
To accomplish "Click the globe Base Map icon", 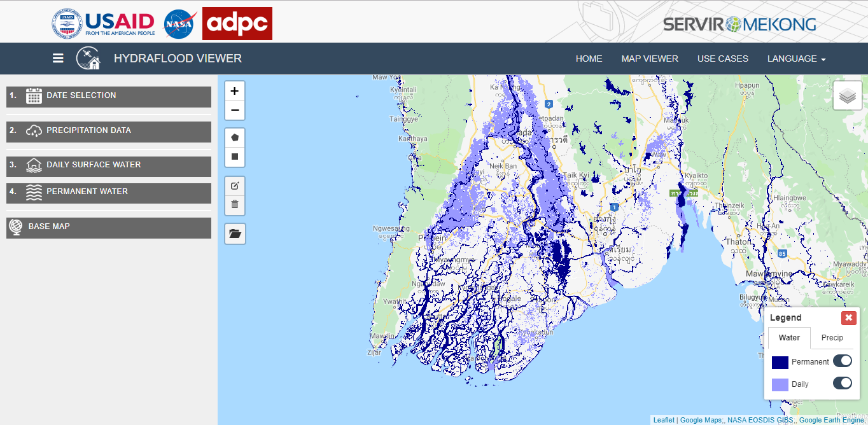I will pos(17,227).
